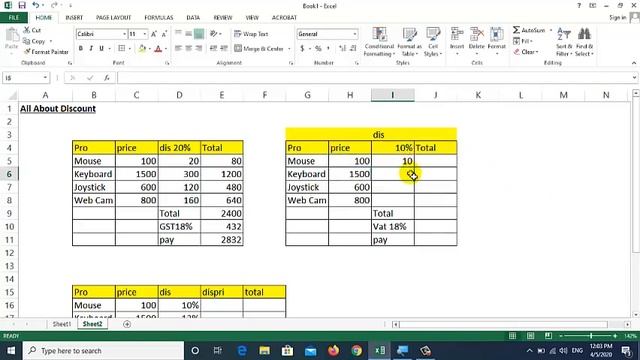The image size is (640, 360).
Task: Click the Copy button in Clipboard group
Action: tap(34, 41)
